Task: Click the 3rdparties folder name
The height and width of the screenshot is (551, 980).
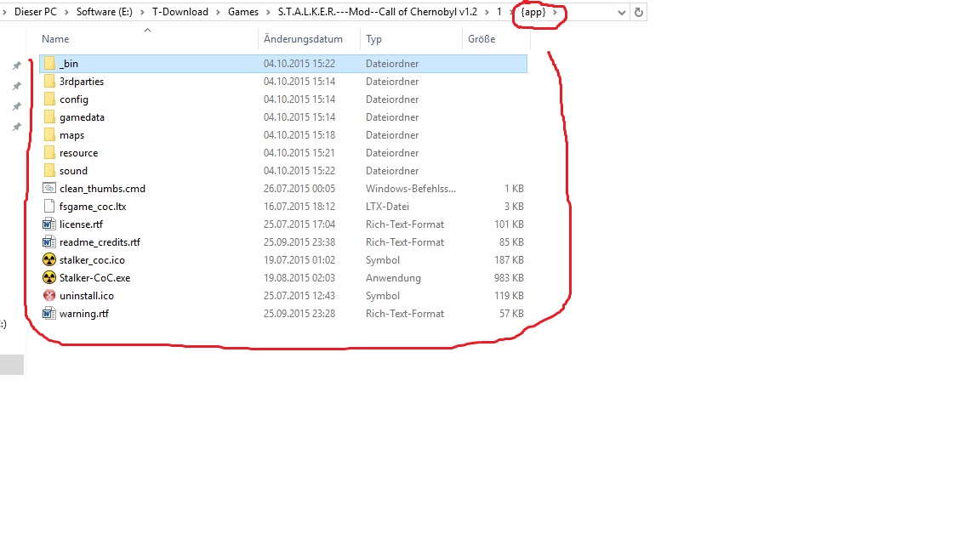Action: tap(82, 82)
